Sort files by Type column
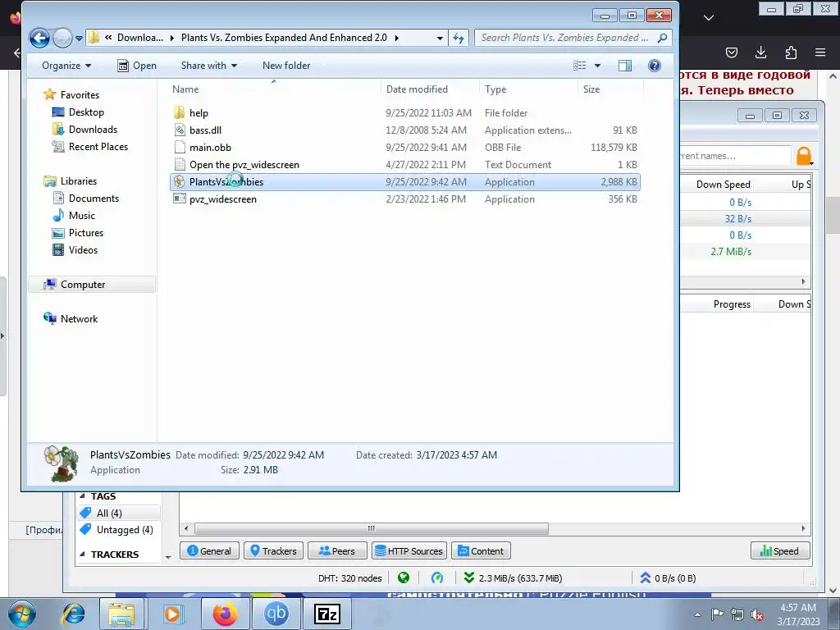The image size is (840, 630). pos(528,89)
